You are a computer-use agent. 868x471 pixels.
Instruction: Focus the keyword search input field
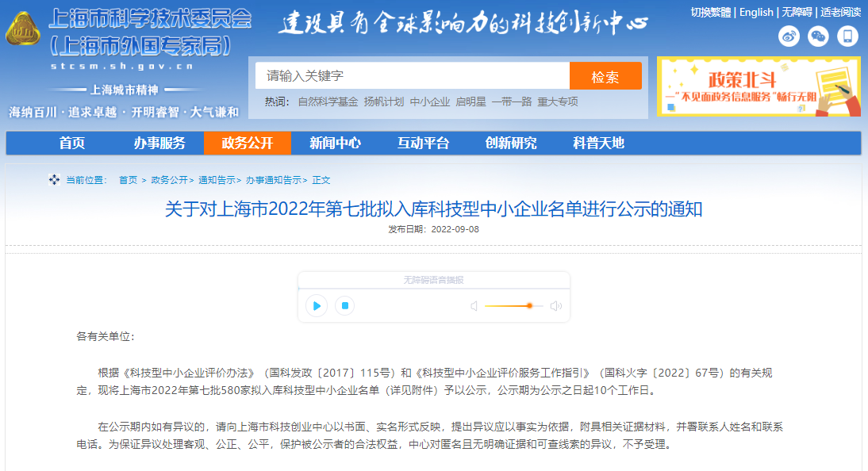[x=413, y=76]
